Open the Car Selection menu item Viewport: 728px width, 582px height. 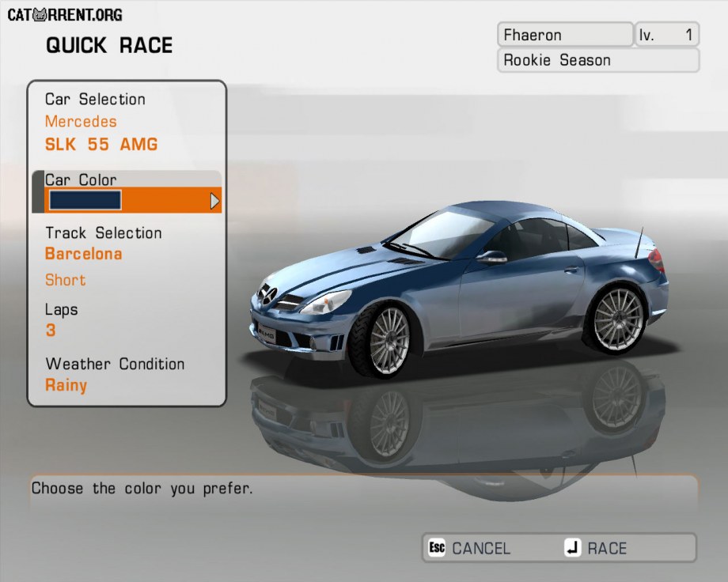click(95, 100)
